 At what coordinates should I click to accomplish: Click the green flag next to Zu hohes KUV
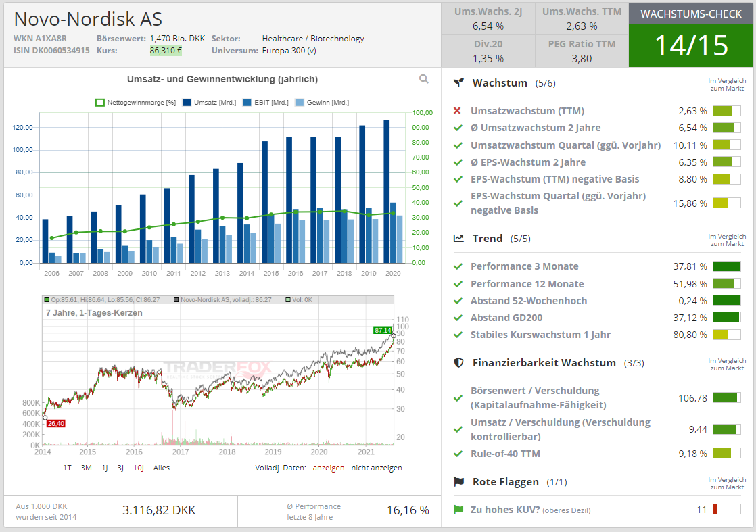point(458,510)
